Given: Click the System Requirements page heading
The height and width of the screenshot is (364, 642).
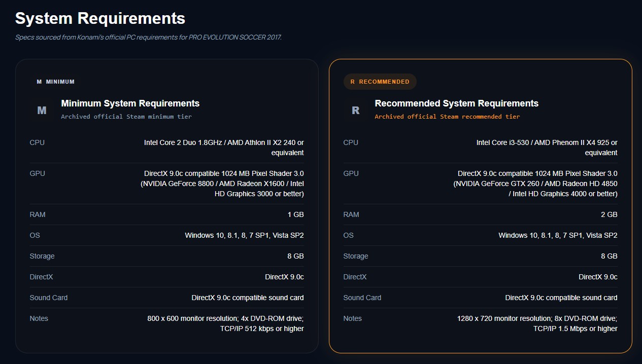Looking at the screenshot, I should 100,18.
